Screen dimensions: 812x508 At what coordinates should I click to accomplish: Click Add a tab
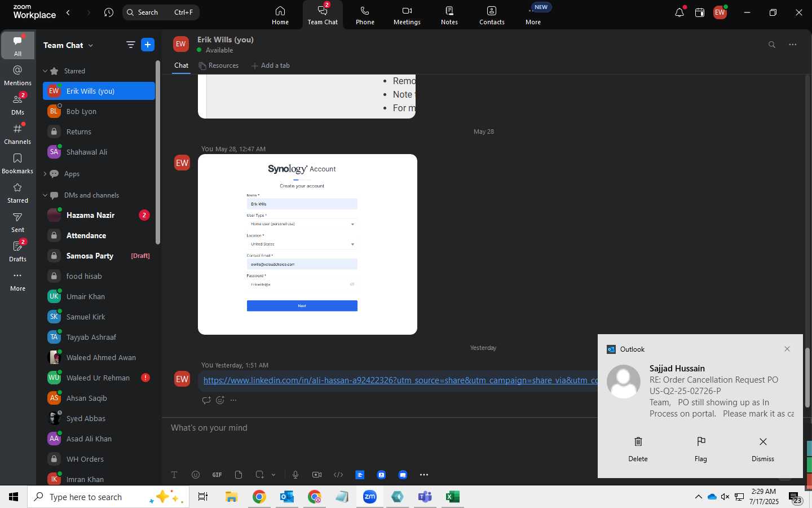271,65
